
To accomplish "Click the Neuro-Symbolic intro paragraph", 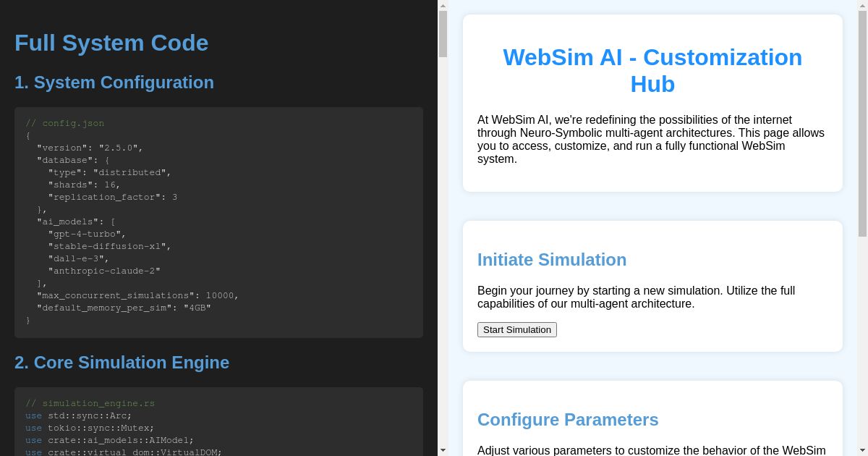I will 650,139.
